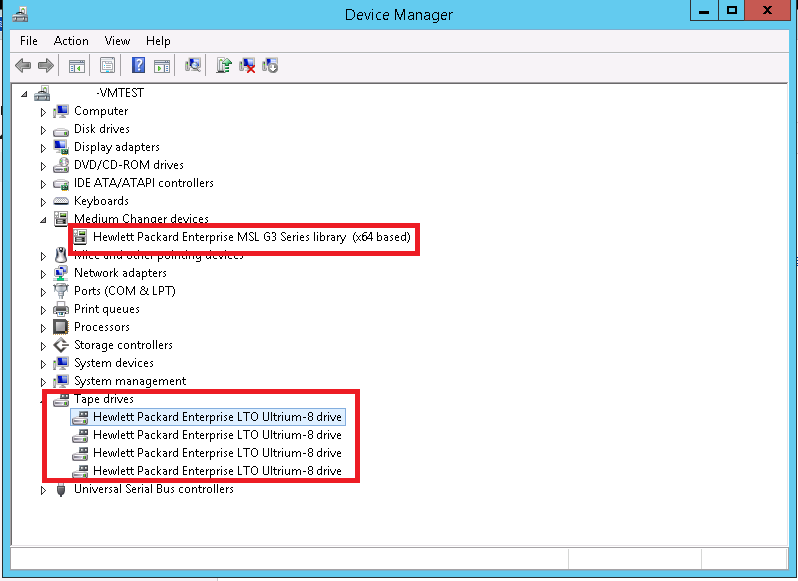Screen dimensions: 798x581
Task: Click the System devices category icon
Action: coord(61,363)
